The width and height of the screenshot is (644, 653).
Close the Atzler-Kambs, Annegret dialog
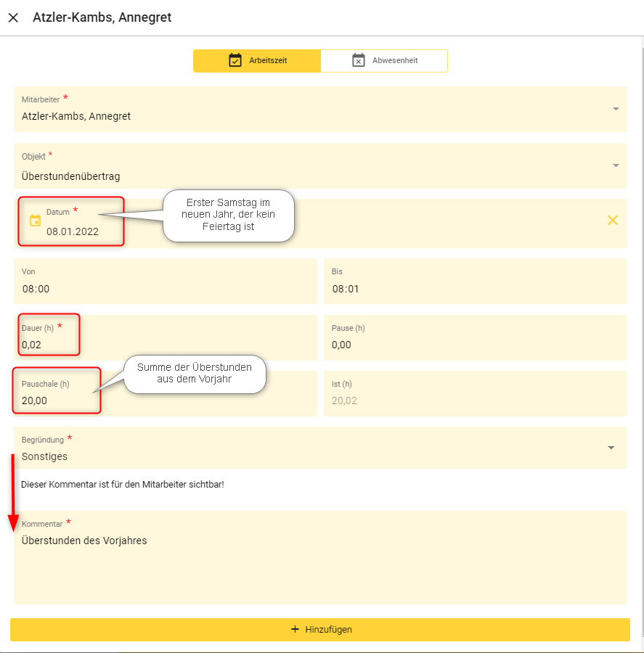pyautogui.click(x=13, y=17)
